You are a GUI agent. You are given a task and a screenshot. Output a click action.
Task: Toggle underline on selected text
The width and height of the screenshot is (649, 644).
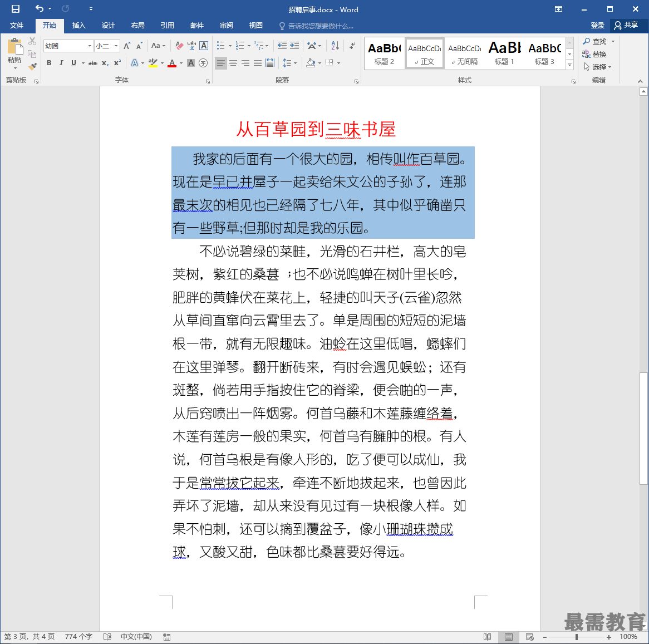click(x=73, y=63)
